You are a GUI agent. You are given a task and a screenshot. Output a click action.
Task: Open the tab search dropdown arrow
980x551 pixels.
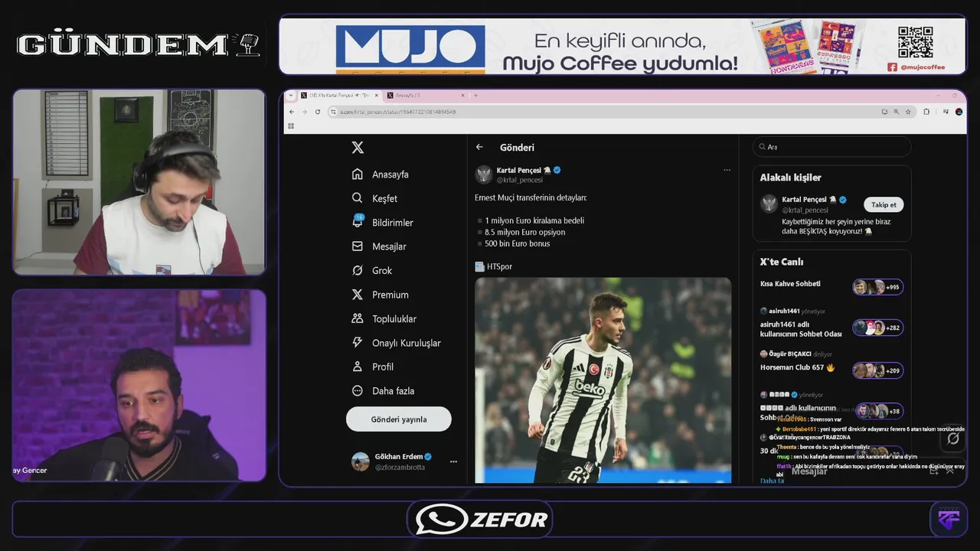pos(289,96)
